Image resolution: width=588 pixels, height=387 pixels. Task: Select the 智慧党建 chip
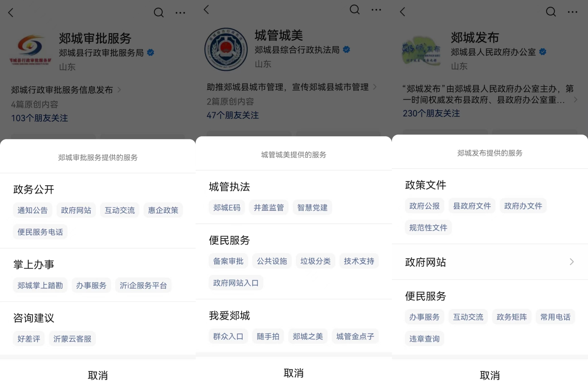[x=312, y=208]
